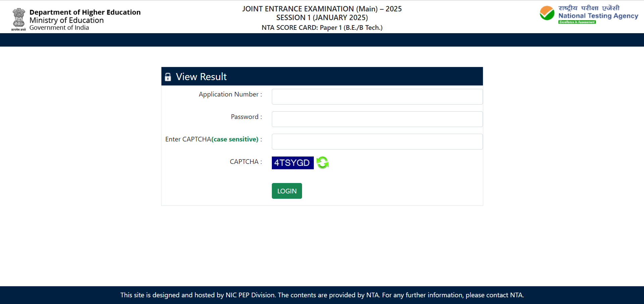The height and width of the screenshot is (304, 644).
Task: Click the View Result panel heading
Action: (201, 77)
